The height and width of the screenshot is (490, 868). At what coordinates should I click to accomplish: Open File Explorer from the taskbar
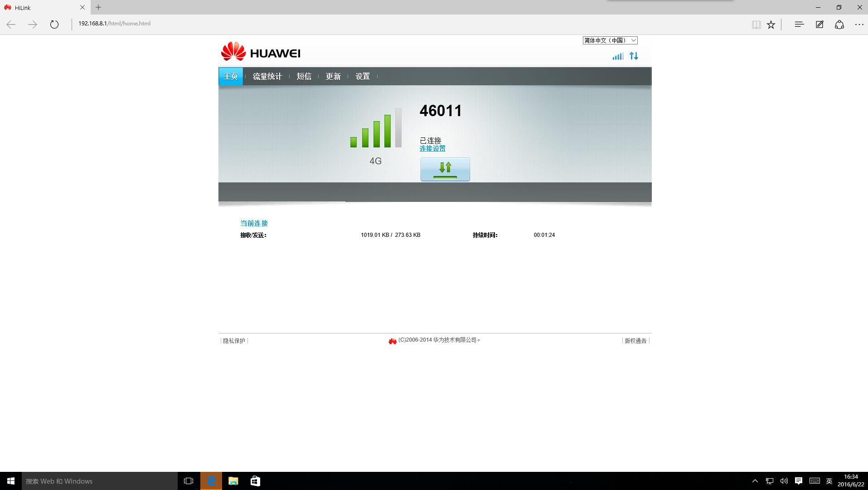click(x=233, y=481)
